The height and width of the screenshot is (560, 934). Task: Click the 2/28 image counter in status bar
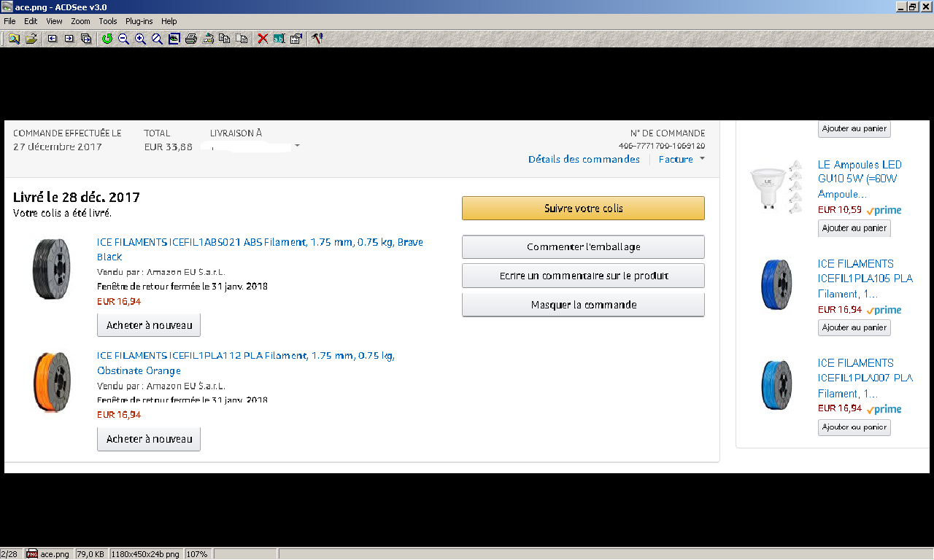[x=9, y=554]
